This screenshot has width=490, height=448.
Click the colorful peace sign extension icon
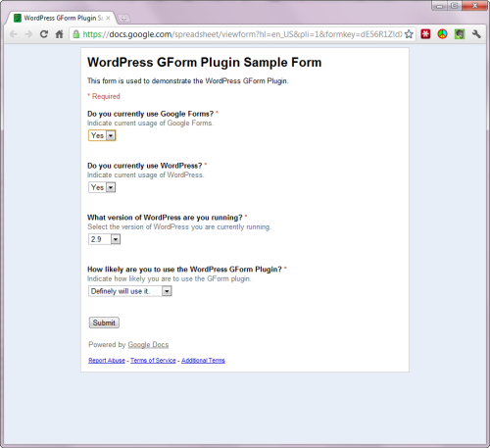(x=443, y=34)
